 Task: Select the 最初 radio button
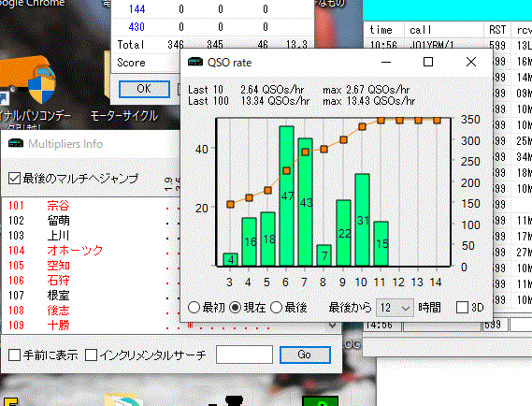click(194, 308)
